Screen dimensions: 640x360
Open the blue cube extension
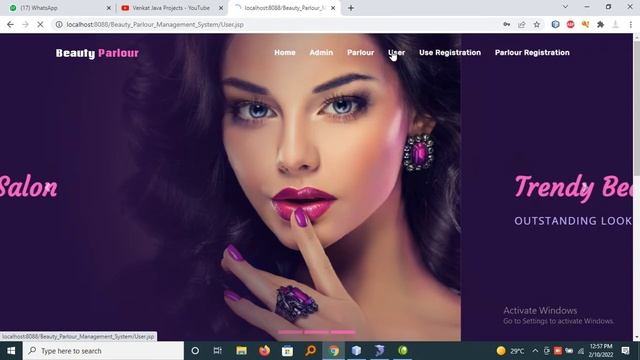click(x=555, y=24)
